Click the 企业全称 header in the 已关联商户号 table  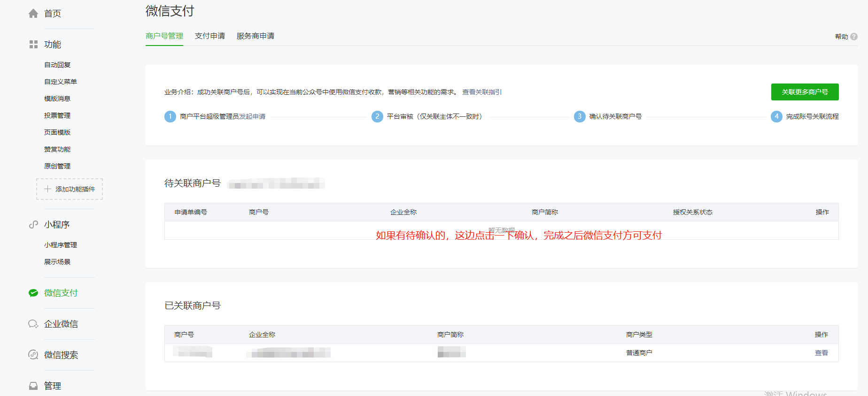(262, 335)
